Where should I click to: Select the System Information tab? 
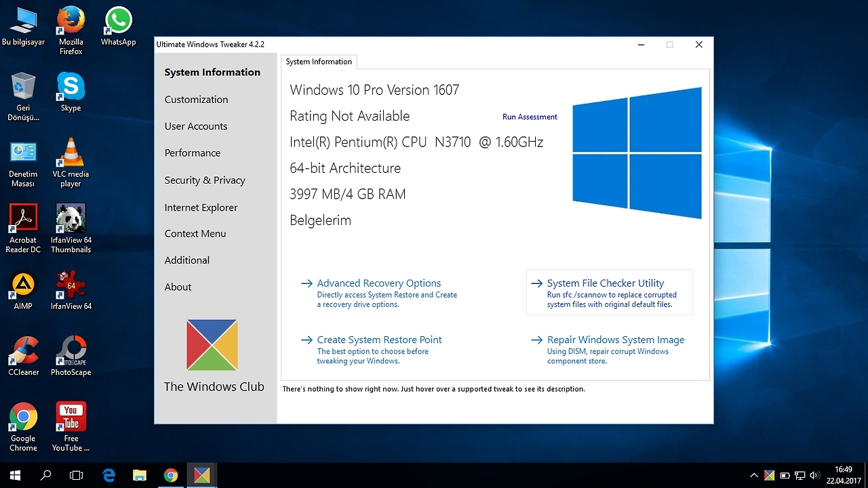click(319, 62)
